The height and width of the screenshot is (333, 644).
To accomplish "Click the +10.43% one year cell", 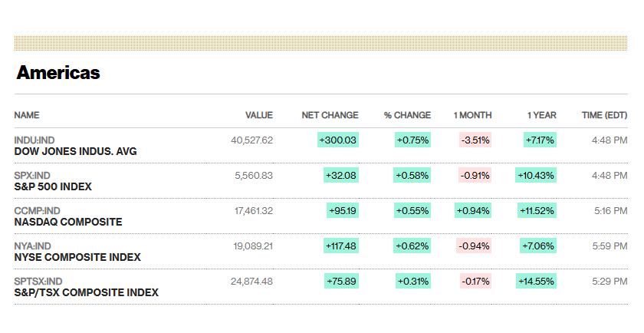I will click(536, 175).
